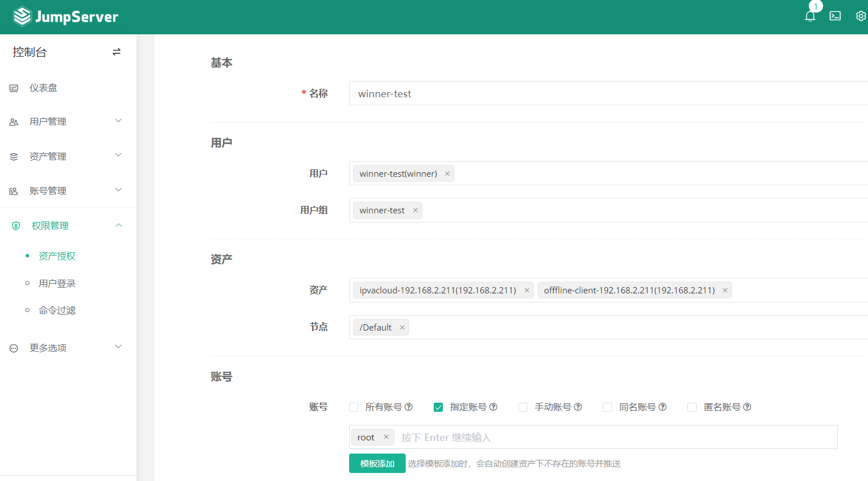Click the 权限管理 shield icon
The height and width of the screenshot is (481, 868).
[14, 225]
